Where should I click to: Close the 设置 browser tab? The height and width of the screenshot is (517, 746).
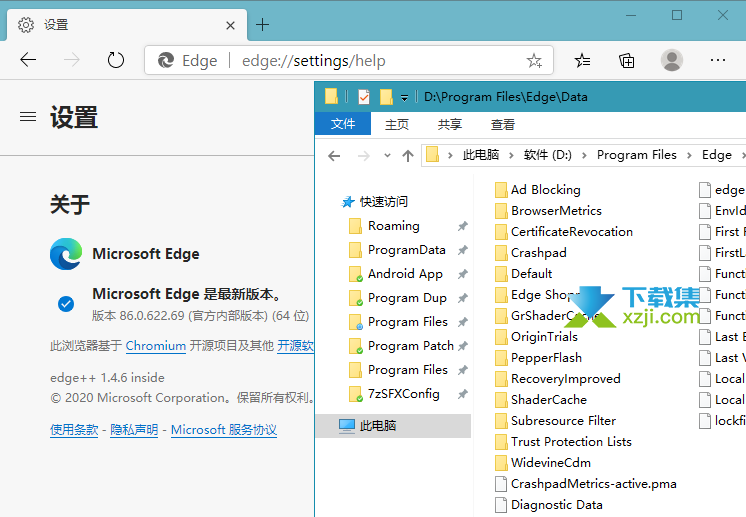point(230,25)
